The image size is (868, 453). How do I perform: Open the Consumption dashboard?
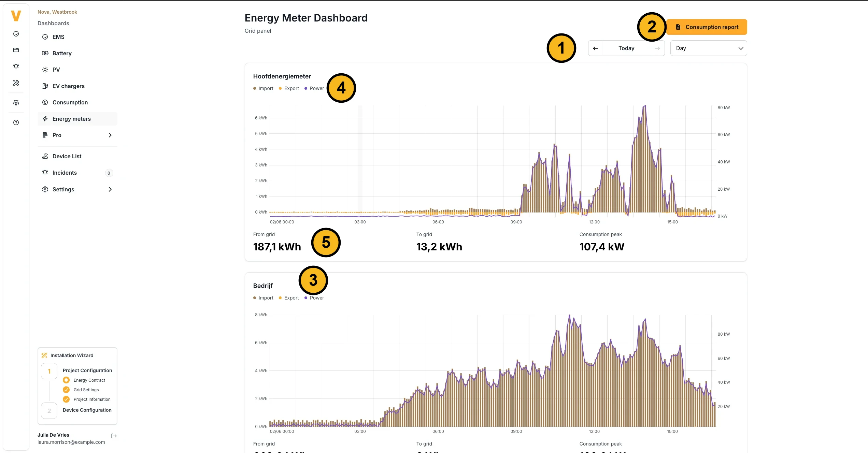click(x=77, y=102)
